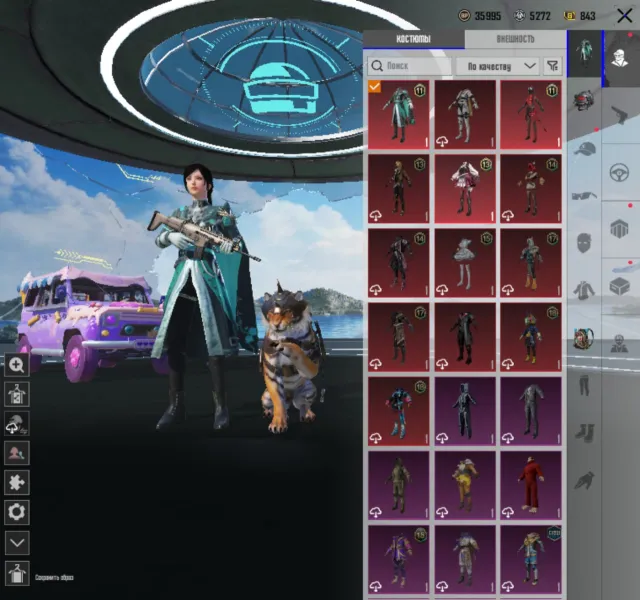Switch to the КОСТЮМЫ tab

(413, 39)
